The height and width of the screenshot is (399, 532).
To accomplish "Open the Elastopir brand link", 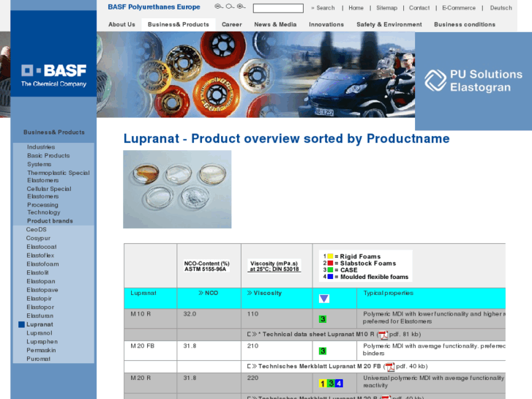I will point(40,299).
